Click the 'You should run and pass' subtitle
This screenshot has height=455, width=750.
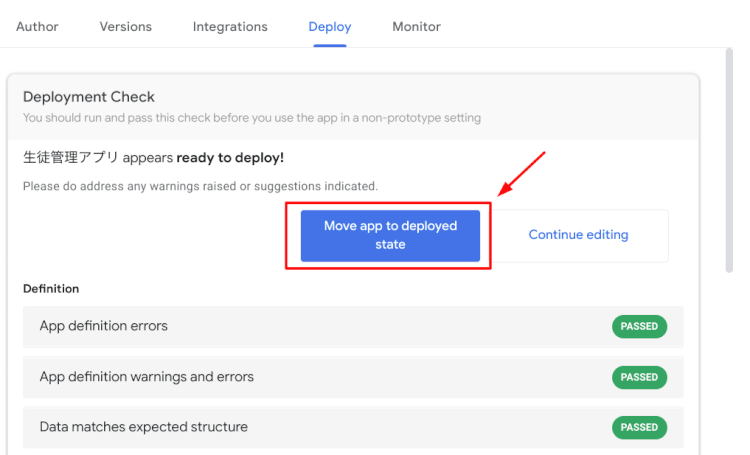tap(251, 118)
